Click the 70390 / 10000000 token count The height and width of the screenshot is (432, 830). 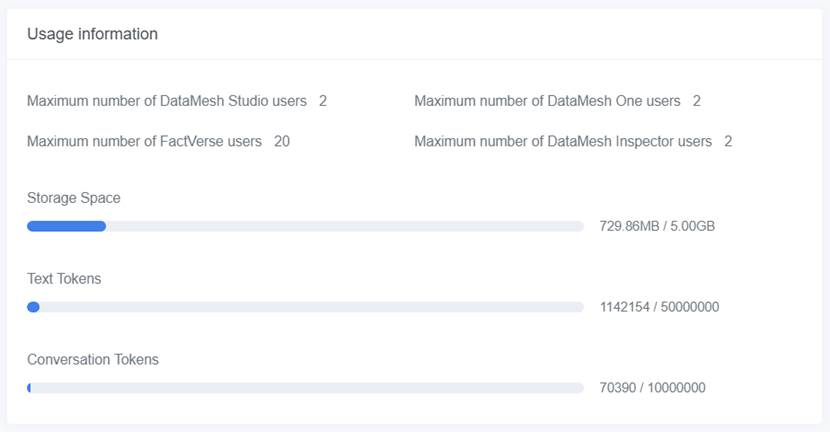click(x=653, y=387)
